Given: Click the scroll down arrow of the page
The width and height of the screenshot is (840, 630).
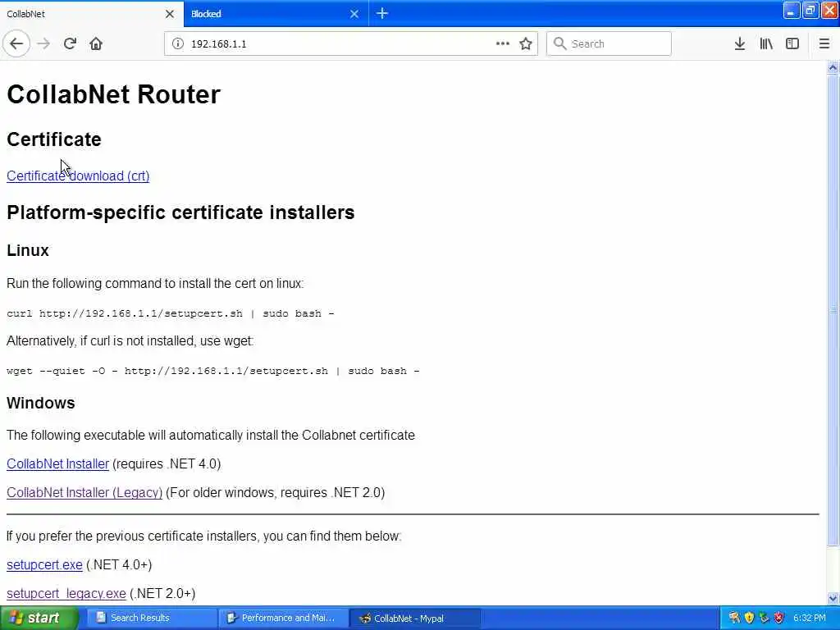Looking at the screenshot, I should [x=833, y=598].
